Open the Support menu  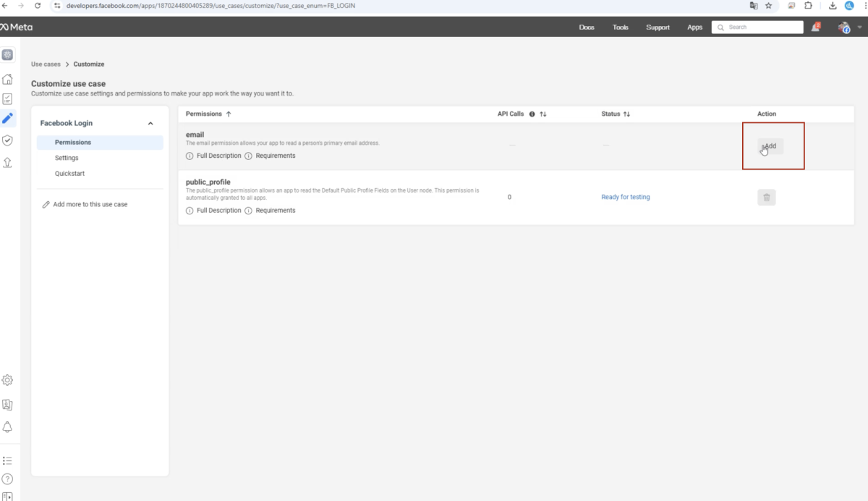(658, 28)
